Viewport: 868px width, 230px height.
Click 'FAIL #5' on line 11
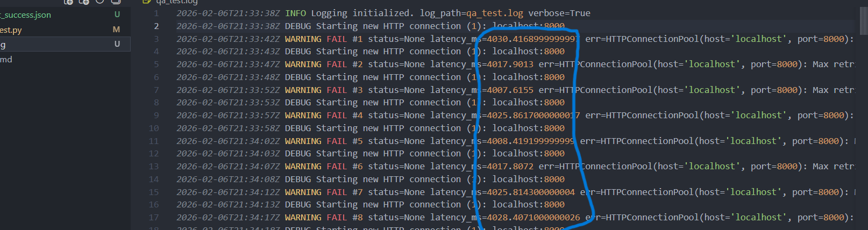(x=345, y=141)
